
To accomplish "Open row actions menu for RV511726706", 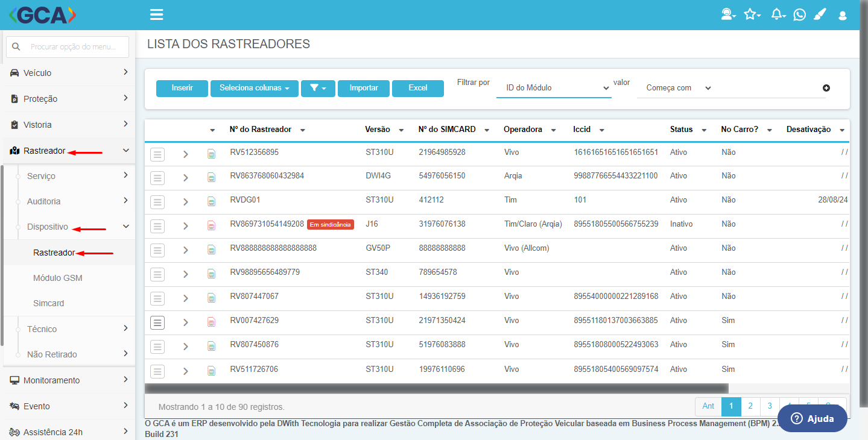I will (x=157, y=371).
